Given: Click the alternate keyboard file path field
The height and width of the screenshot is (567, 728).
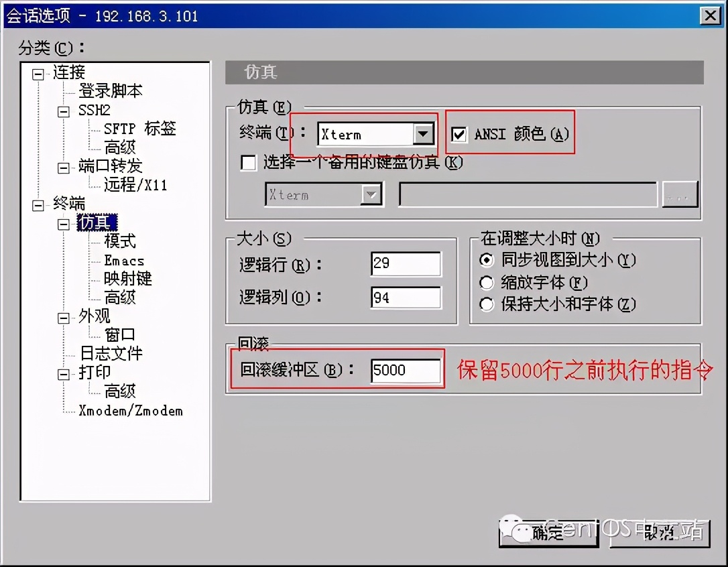Looking at the screenshot, I should point(528,194).
